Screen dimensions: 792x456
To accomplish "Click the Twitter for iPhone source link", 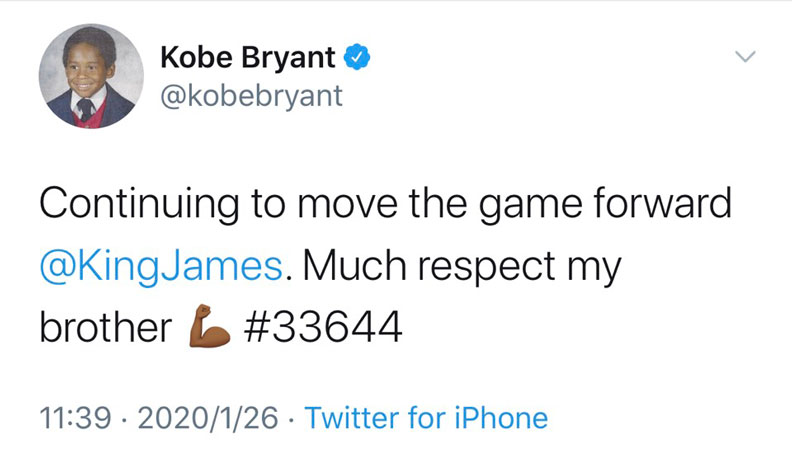I will coord(426,417).
